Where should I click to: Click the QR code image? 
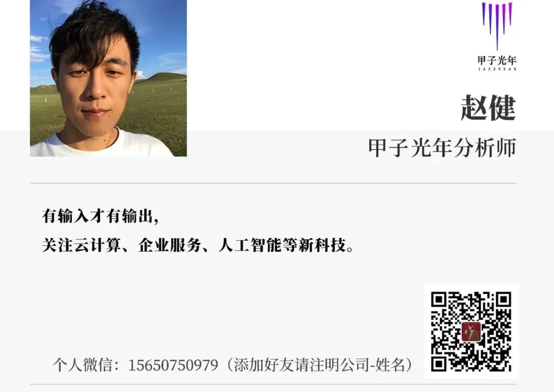click(x=471, y=332)
